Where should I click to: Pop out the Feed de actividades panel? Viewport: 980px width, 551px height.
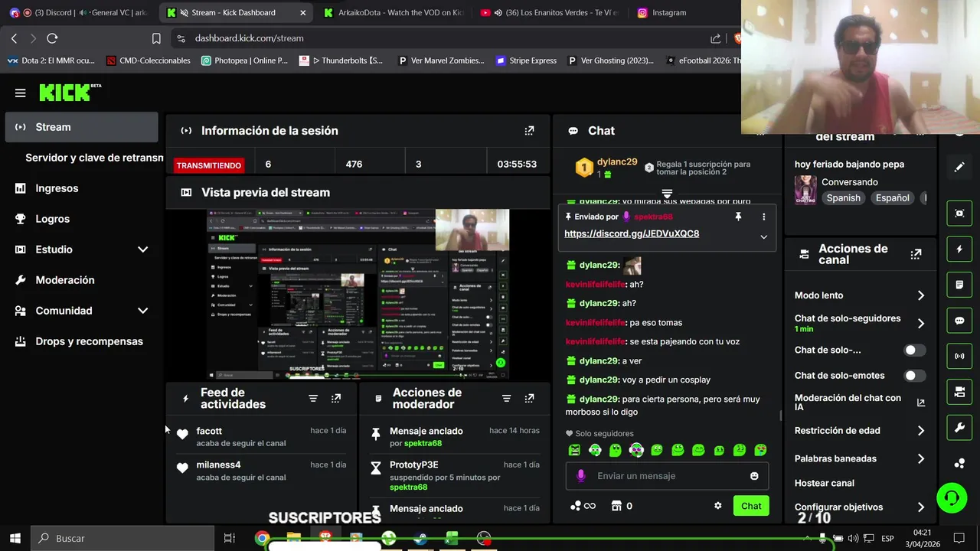[x=336, y=399]
